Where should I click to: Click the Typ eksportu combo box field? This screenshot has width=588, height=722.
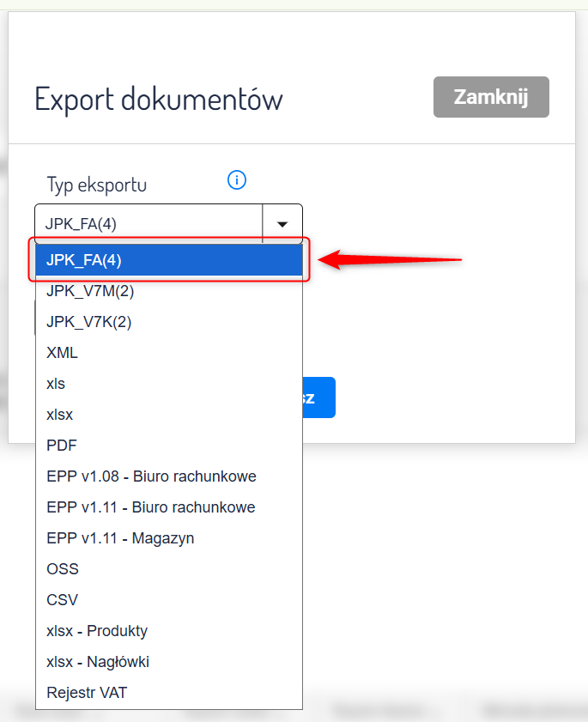point(148,224)
